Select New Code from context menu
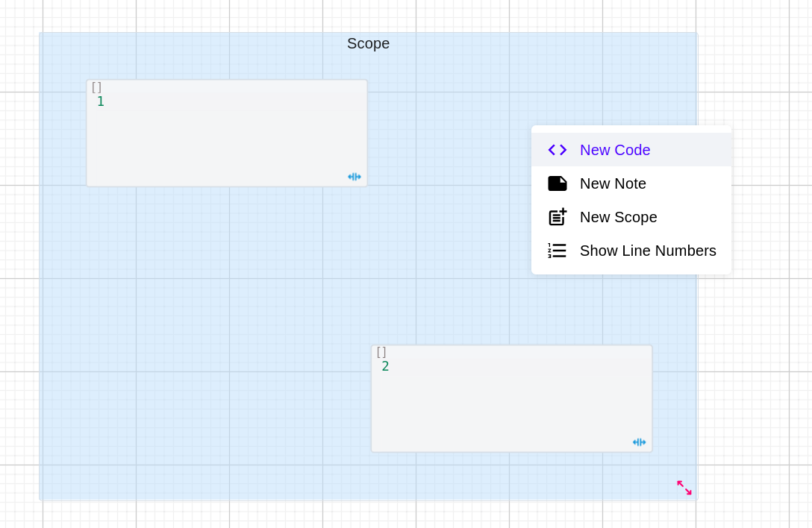 pos(631,150)
